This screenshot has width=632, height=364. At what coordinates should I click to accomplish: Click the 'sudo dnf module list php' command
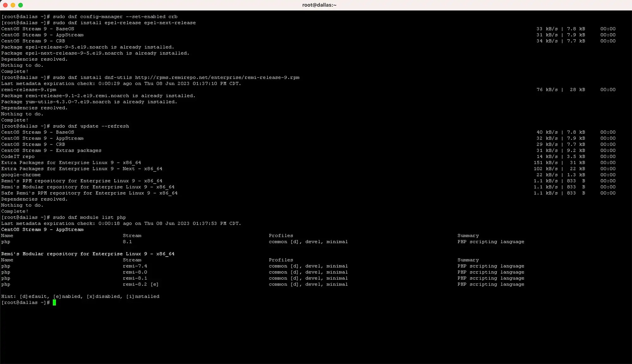[89, 217]
